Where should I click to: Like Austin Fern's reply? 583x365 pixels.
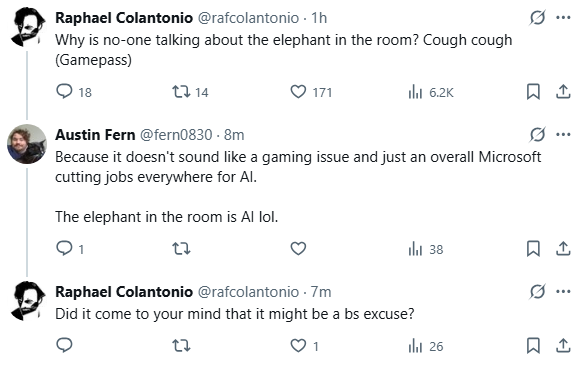click(x=298, y=248)
